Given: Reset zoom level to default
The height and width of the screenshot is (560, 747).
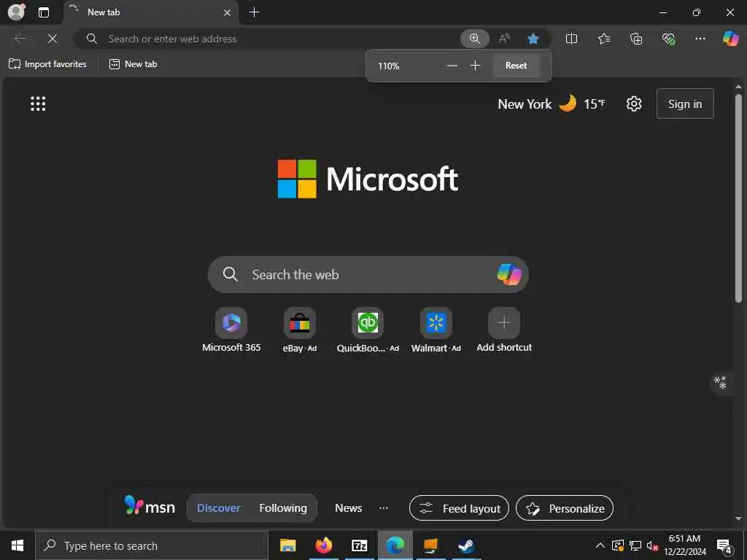Looking at the screenshot, I should [516, 66].
